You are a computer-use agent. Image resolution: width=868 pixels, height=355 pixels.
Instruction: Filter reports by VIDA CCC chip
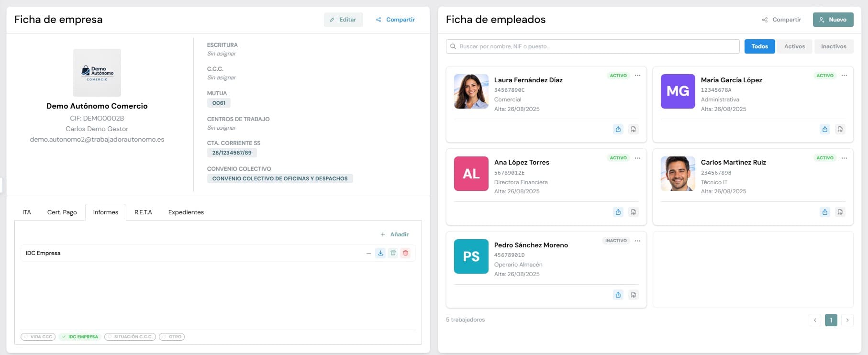(38, 337)
